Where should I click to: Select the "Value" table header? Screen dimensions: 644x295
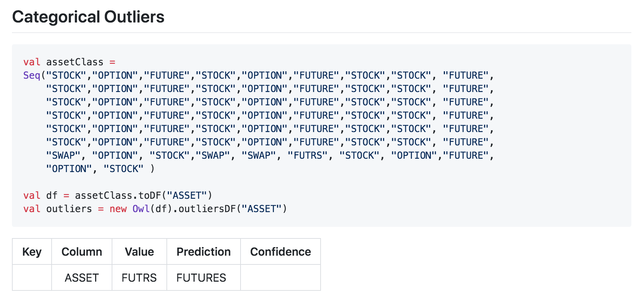point(139,252)
